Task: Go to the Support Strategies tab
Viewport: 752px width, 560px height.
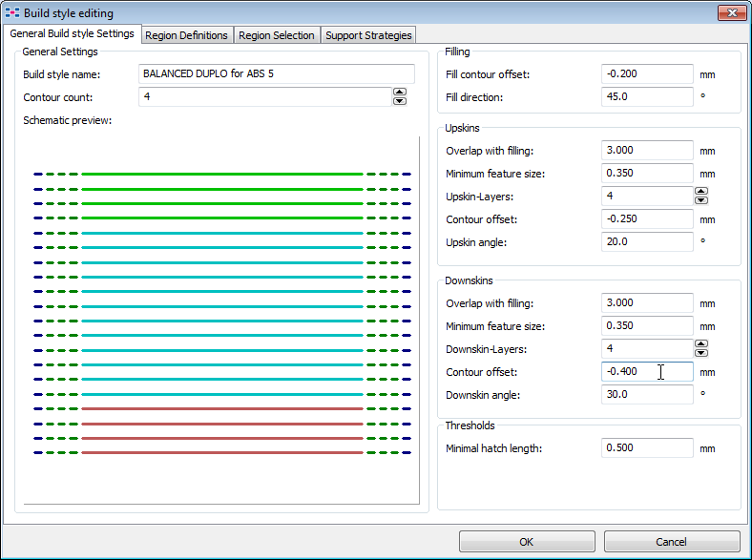Action: 367,35
